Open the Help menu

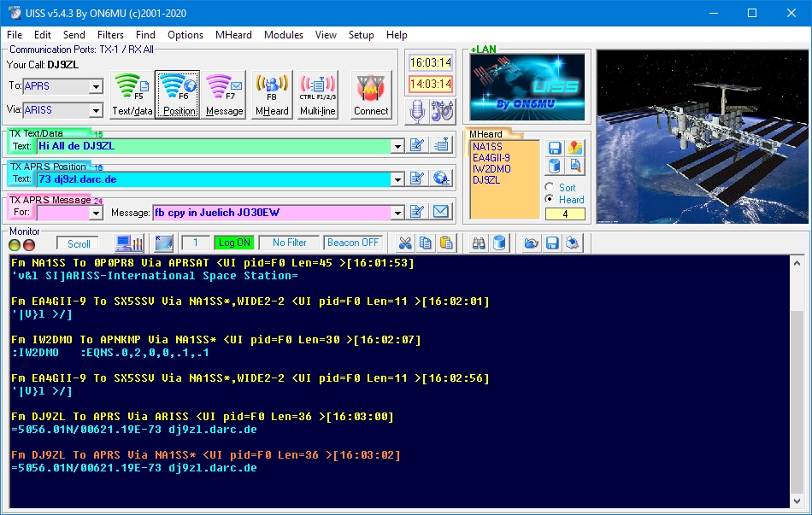pos(397,35)
